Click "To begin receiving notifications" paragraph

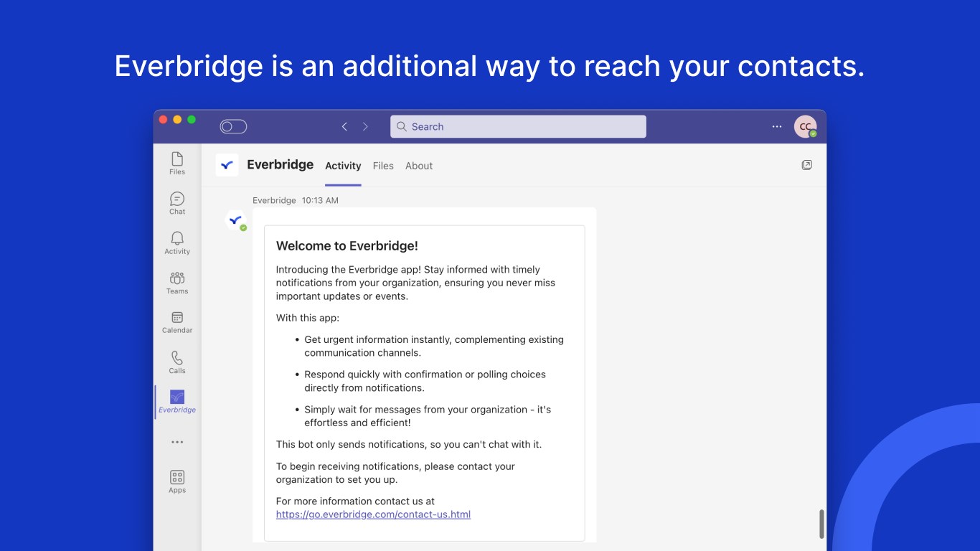point(395,473)
